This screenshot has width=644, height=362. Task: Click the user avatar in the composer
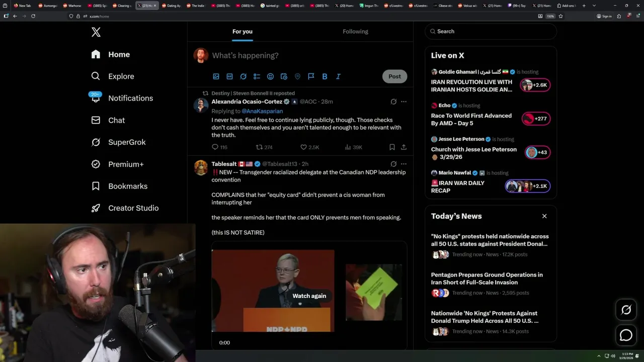[x=201, y=55]
